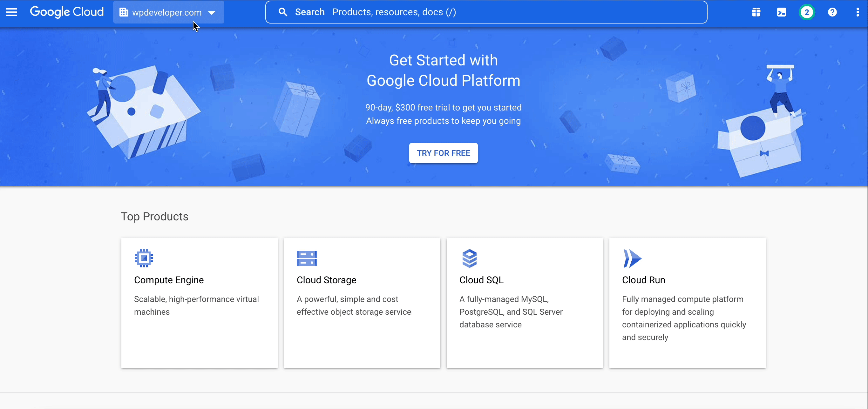Click the Compute Engine chip icon

coord(144,258)
